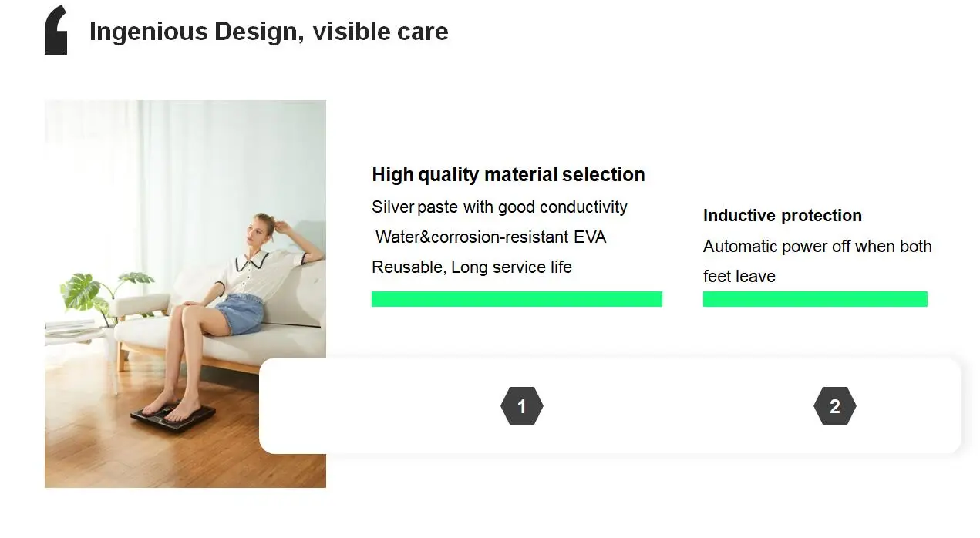980x538 pixels.
Task: Click the black foot mat on the floor
Action: coord(173,417)
